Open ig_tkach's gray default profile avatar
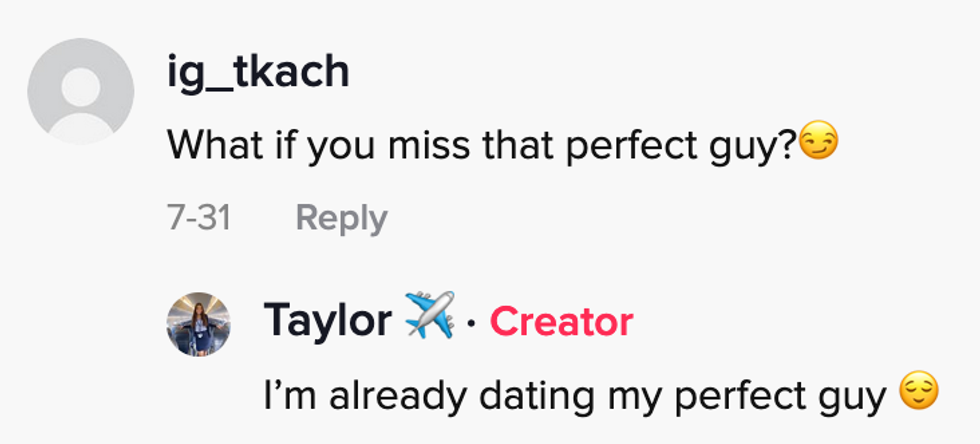Viewport: 980px width, 444px height. tap(80, 92)
